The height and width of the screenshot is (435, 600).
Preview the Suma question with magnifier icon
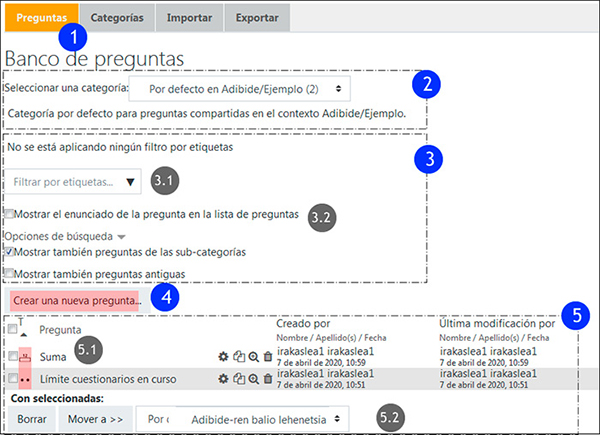(x=252, y=355)
